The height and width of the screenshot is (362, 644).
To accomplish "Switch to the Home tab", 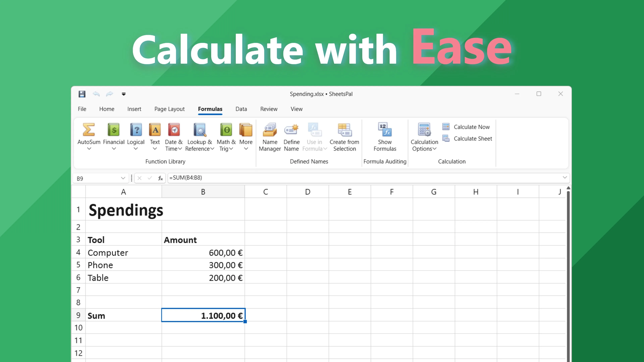I will tap(107, 109).
